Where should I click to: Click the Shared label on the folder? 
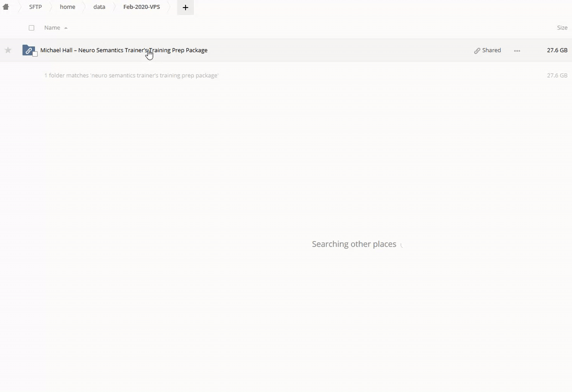point(491,50)
